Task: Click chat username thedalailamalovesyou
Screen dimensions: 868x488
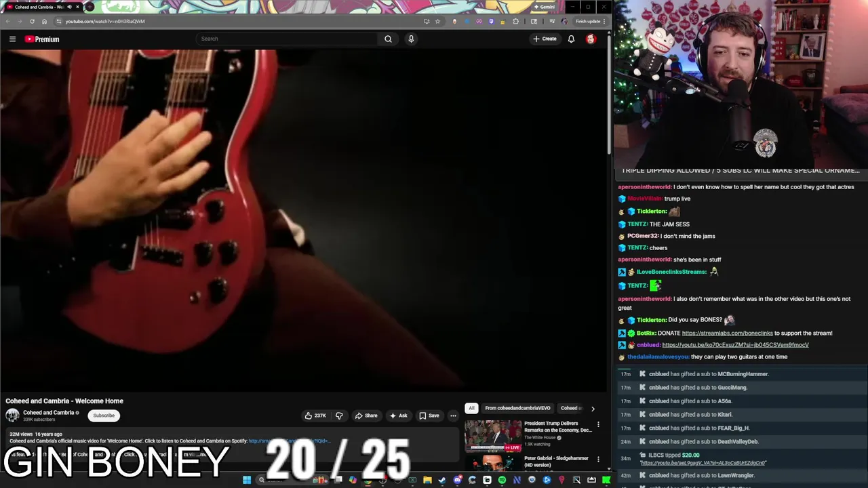Action: 658,357
